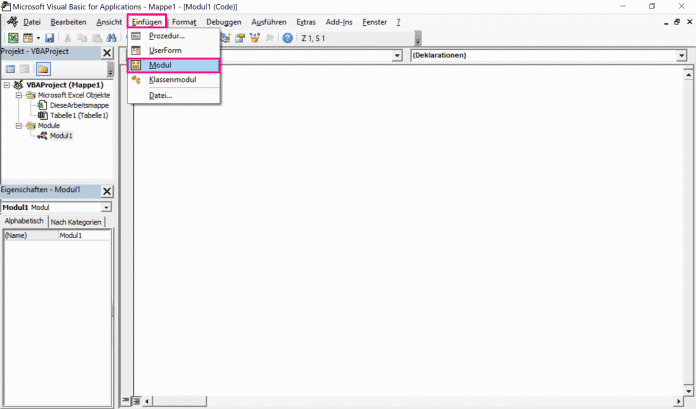
Task: Open the Debuggen menu
Action: pos(224,21)
